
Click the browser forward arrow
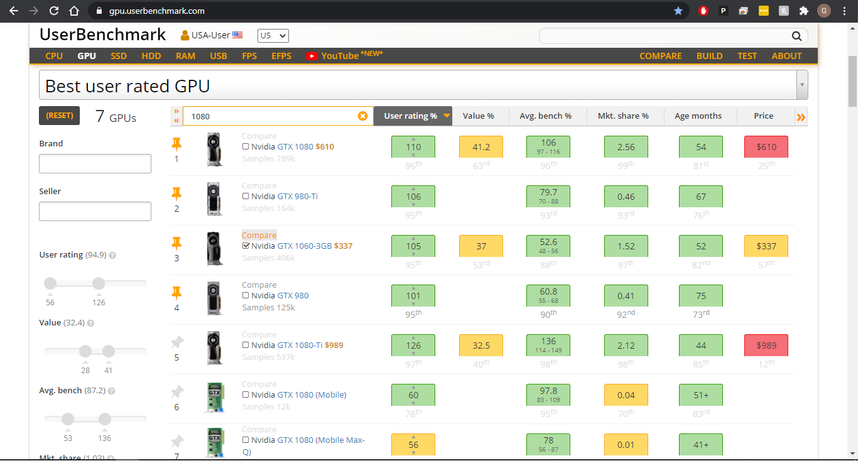pyautogui.click(x=34, y=11)
